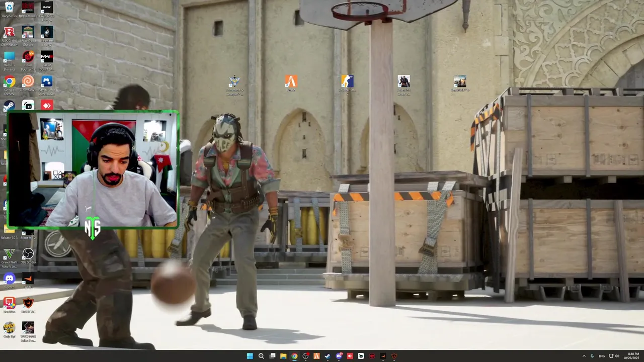Launch Grand Theft Auto V desktop shortcut

click(9, 257)
